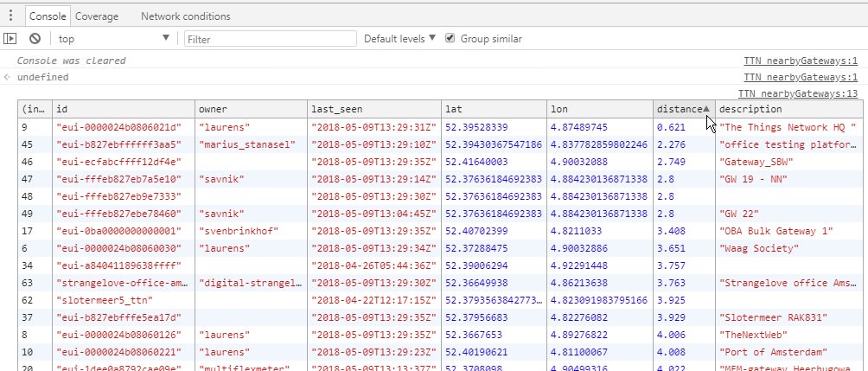868x371 pixels.
Task: Open TTN_nearbyGateways:1 link beside 'Console was cleared'
Action: (x=801, y=61)
